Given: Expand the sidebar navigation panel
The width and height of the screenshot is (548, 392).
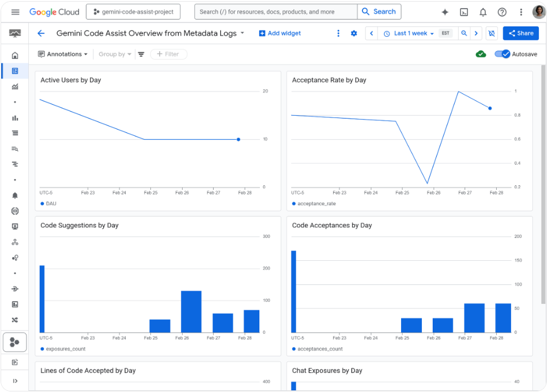Looking at the screenshot, I should click(x=15, y=381).
